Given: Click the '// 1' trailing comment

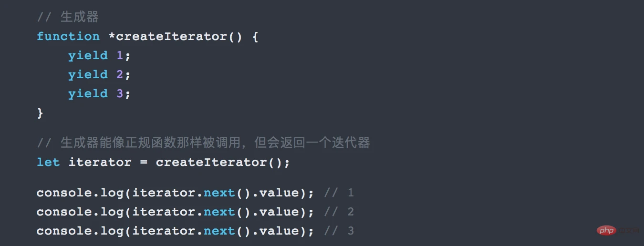Looking at the screenshot, I should (339, 193).
